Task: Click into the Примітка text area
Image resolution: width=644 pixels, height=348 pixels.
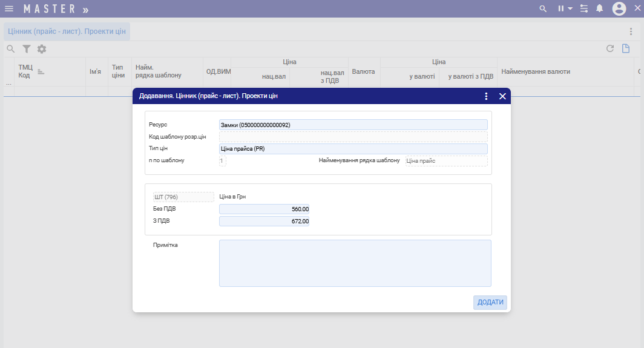Action: point(355,263)
